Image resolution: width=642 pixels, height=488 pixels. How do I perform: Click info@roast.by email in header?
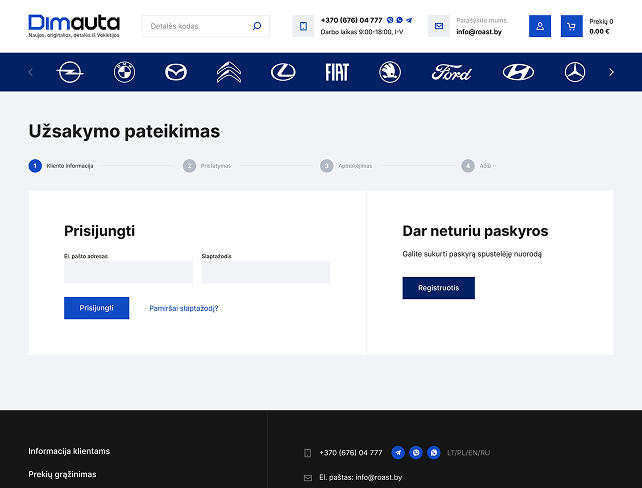[x=479, y=32]
